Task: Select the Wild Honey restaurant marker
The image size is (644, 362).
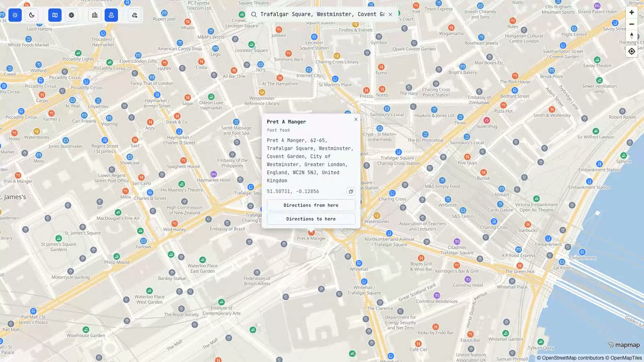Action: pos(175,223)
